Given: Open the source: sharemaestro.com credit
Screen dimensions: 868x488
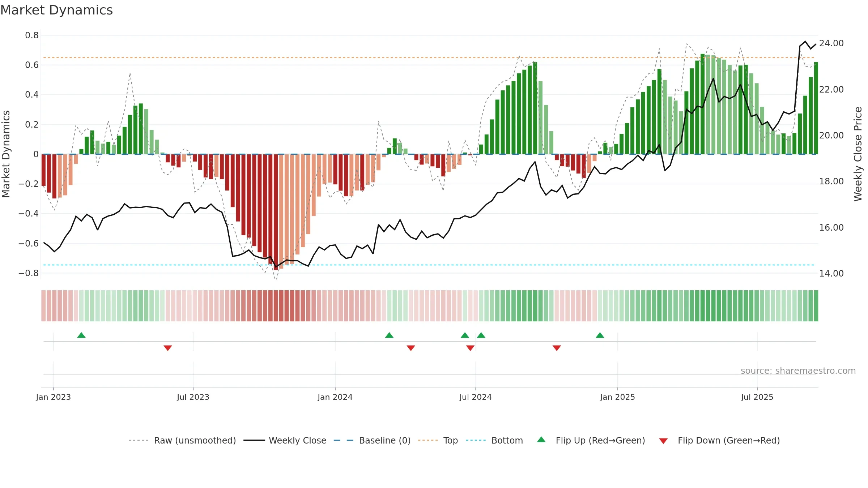Looking at the screenshot, I should point(798,371).
